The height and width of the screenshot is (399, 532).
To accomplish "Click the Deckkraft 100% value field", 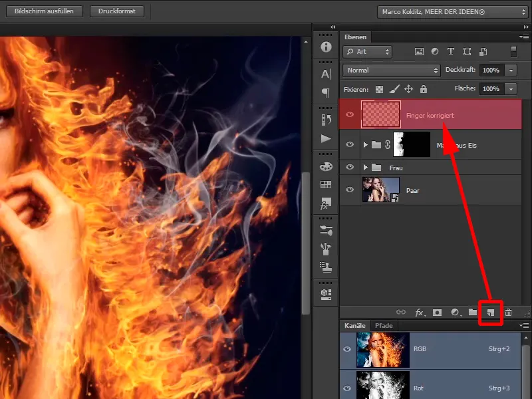I will tap(491, 70).
